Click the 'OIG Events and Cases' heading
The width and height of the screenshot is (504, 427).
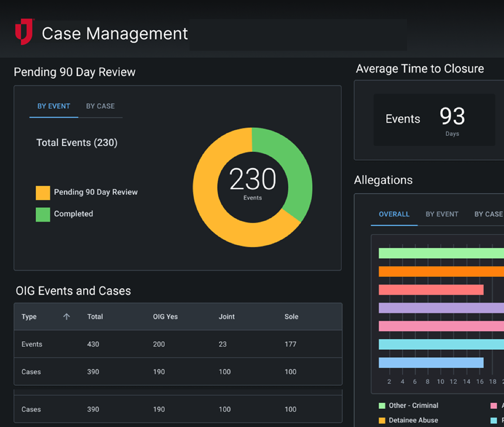tap(73, 291)
